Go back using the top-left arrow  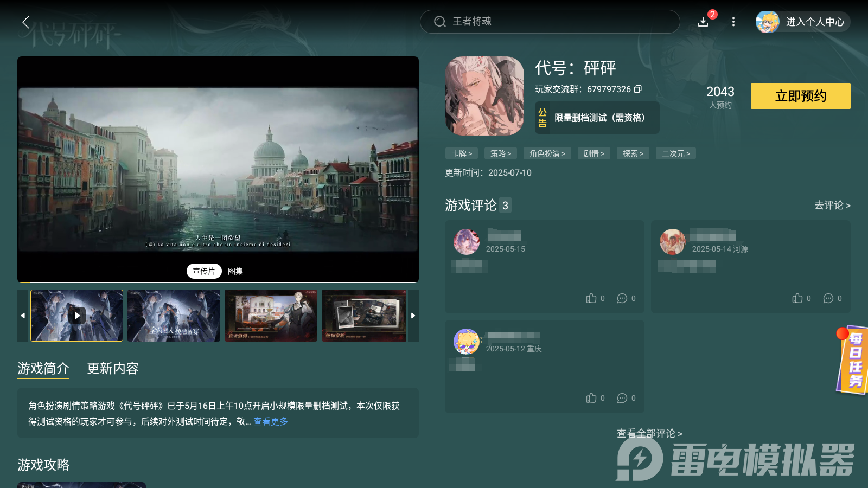coord(25,22)
